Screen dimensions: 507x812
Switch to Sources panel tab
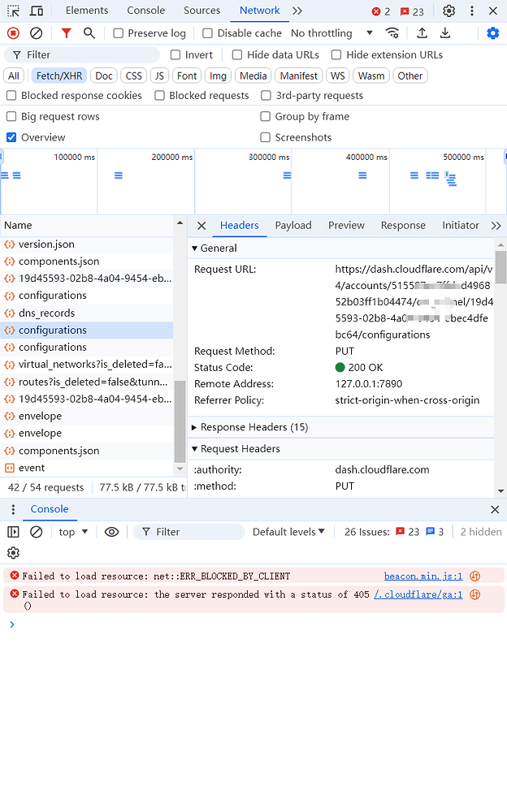(x=201, y=11)
